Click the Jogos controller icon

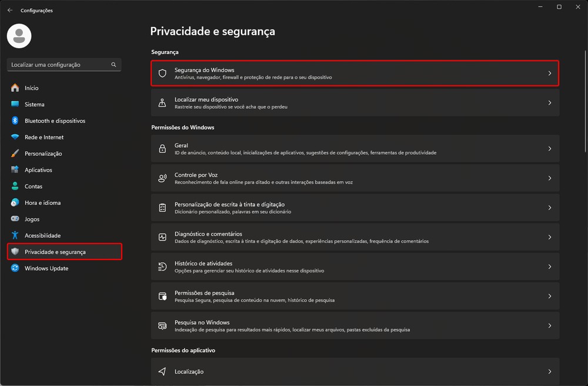pyautogui.click(x=15, y=219)
